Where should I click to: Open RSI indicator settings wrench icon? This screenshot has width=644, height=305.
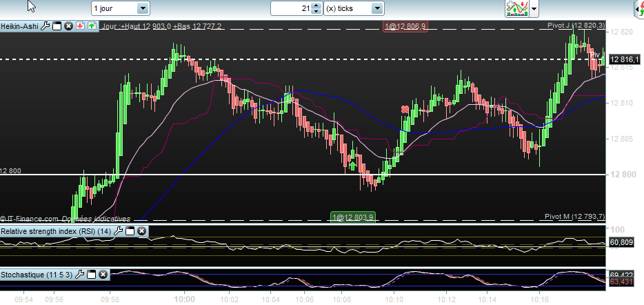tap(118, 231)
